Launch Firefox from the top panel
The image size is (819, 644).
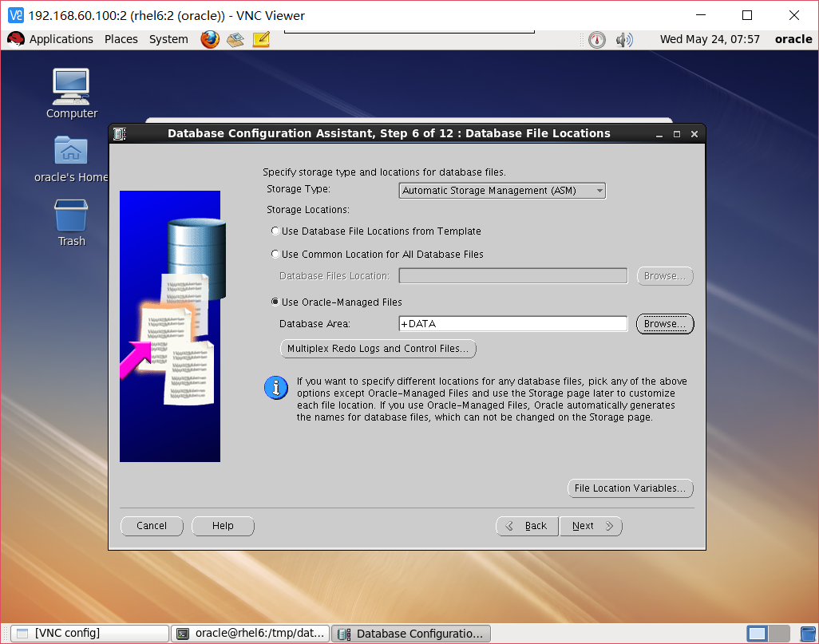pyautogui.click(x=209, y=38)
